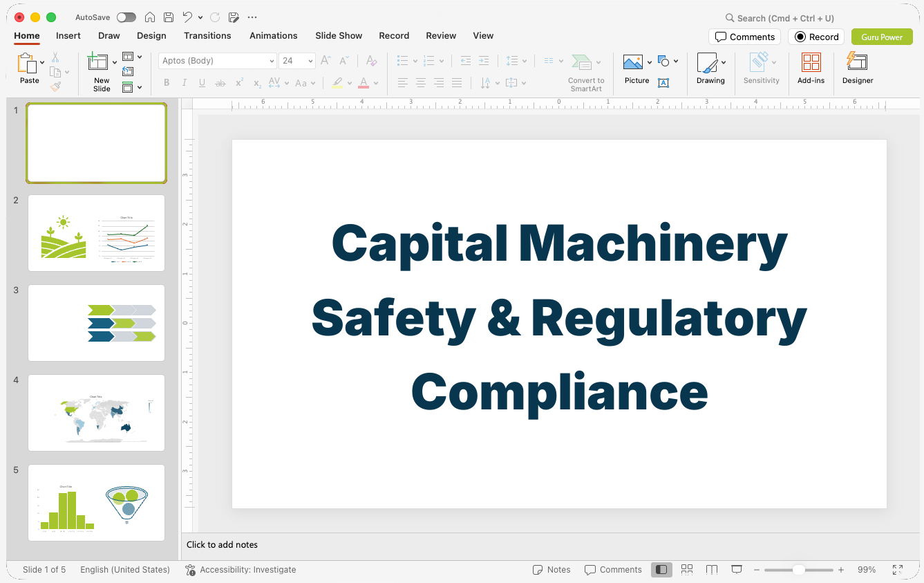Image resolution: width=924 pixels, height=583 pixels.
Task: Click the Text Box icon
Action: coord(663,83)
